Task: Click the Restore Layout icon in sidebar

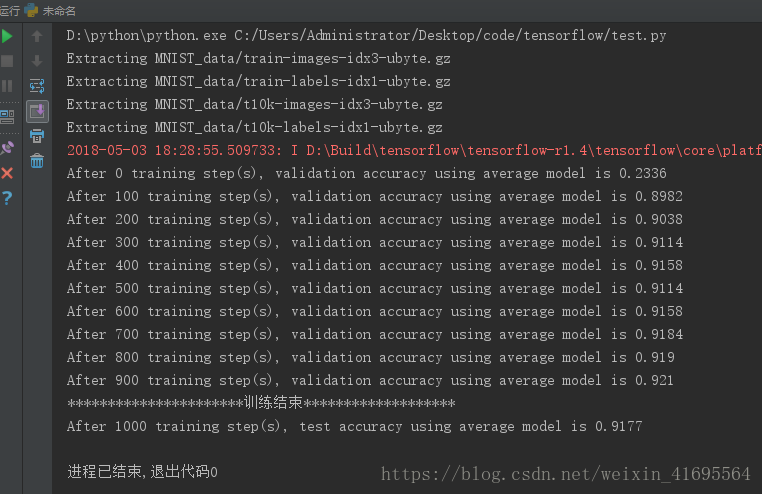Action: (7, 117)
